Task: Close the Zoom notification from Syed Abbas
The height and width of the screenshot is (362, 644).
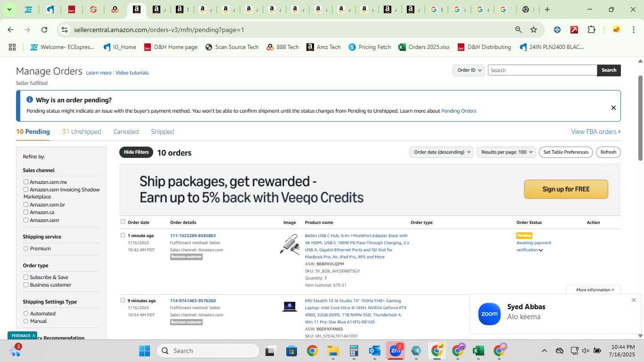Action: coord(634,300)
